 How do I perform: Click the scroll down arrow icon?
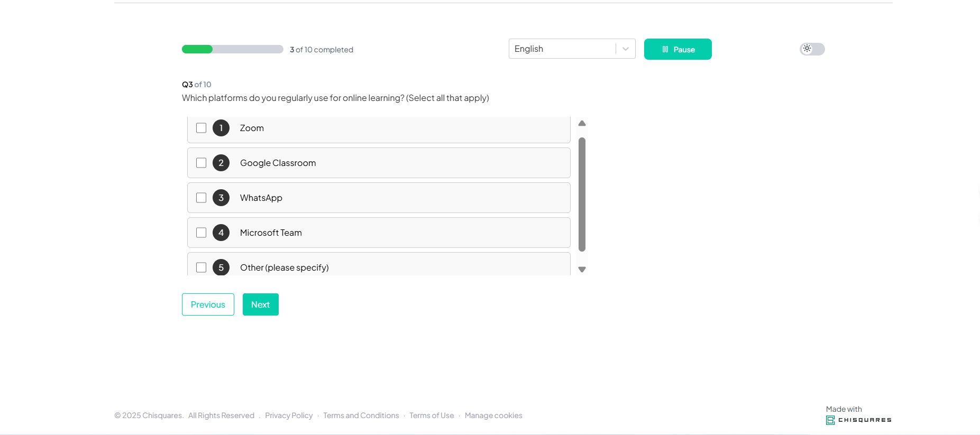582,270
